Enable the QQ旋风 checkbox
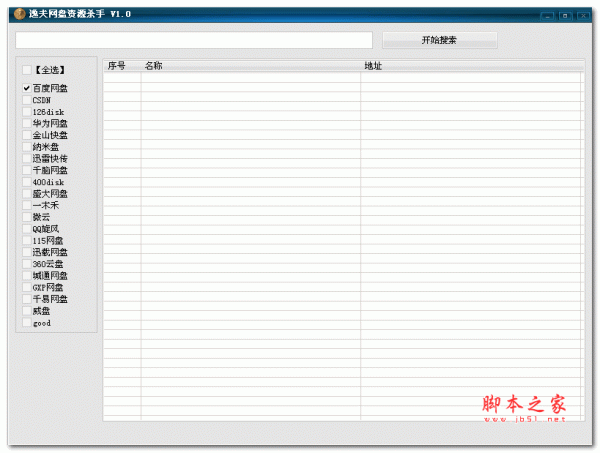This screenshot has width=600, height=453. (x=26, y=229)
